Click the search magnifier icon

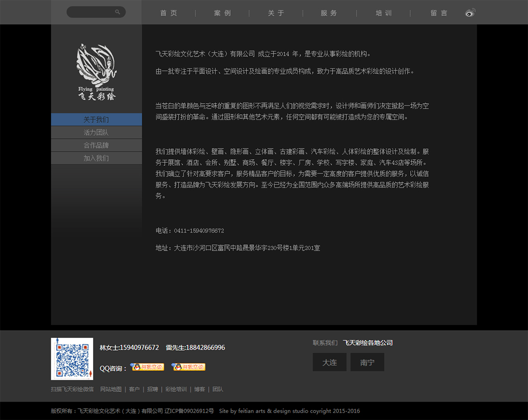[x=118, y=12]
